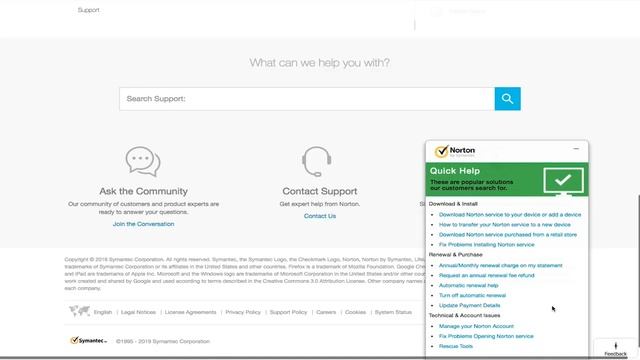Open Fix Problems Installing Norton service link
Screen dimensions: 640x360
click(487, 245)
